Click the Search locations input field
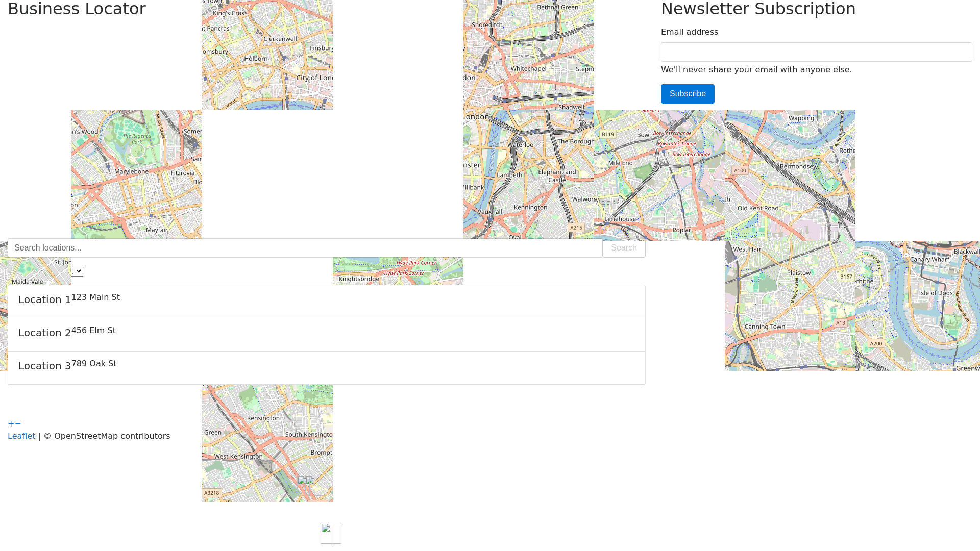 pos(305,248)
